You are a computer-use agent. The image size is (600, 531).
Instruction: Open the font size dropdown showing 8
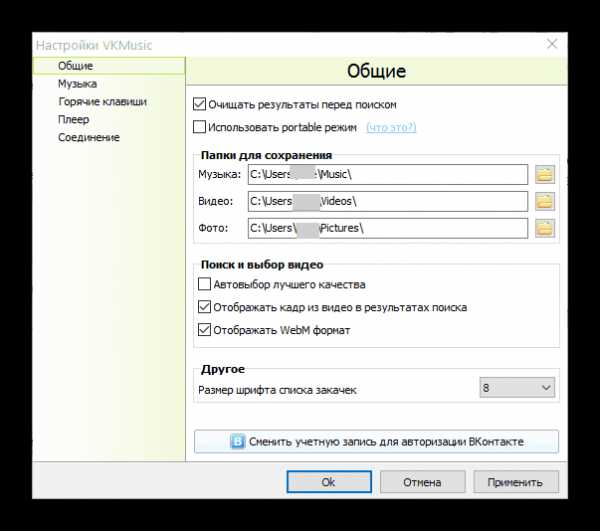[x=517, y=388]
